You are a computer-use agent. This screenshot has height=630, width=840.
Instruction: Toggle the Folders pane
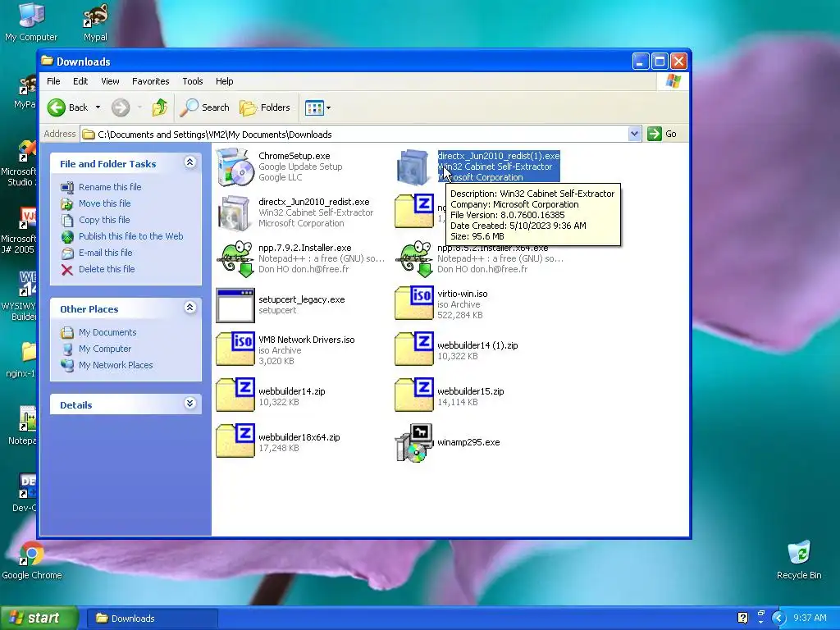265,107
